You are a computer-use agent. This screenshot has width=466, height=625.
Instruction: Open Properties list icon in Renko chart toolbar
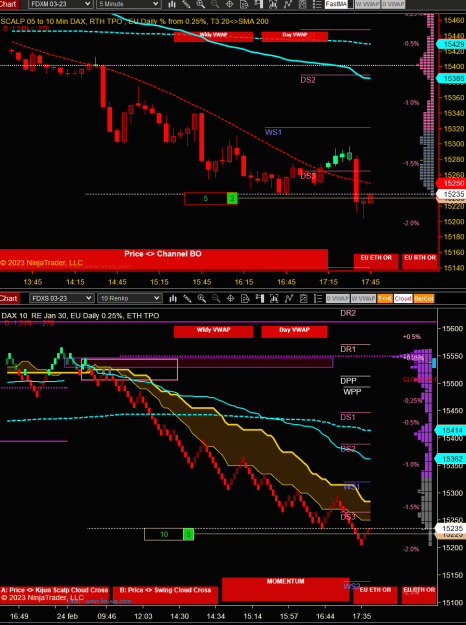click(318, 298)
